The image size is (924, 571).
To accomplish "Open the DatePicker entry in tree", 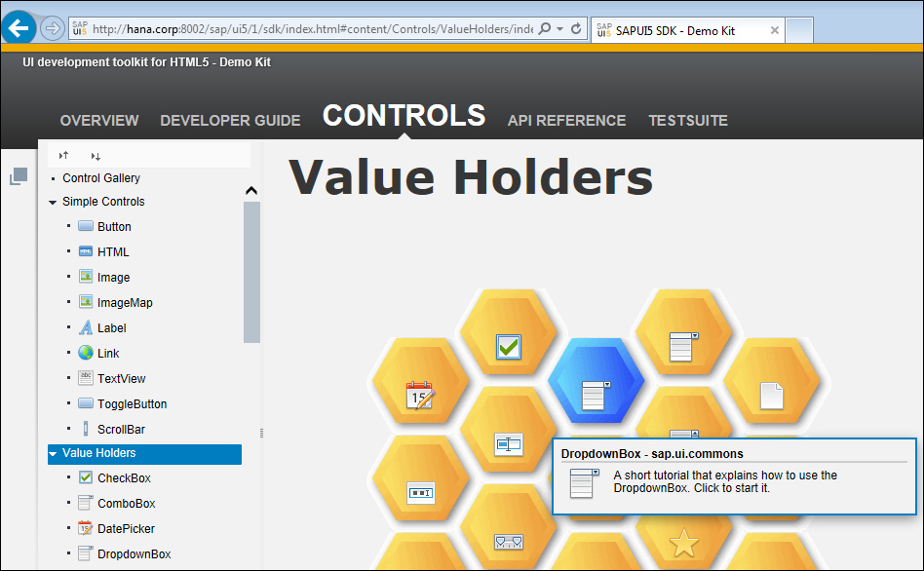I will (126, 528).
